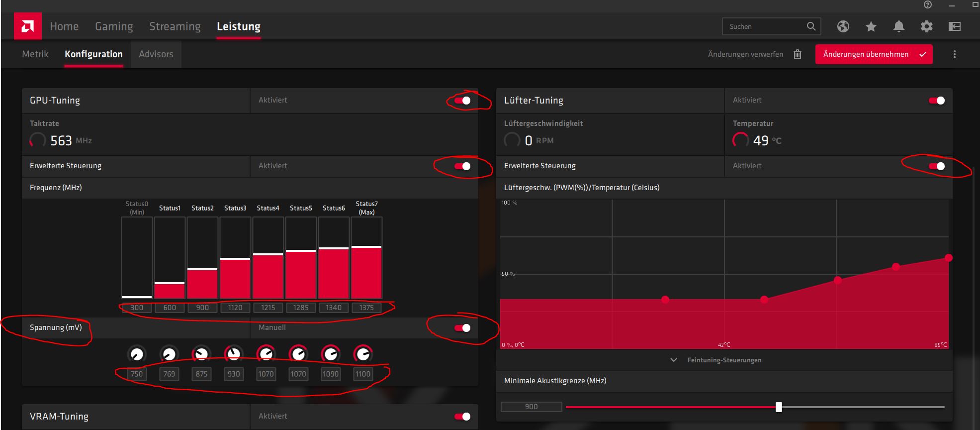Click Änderungen übernehmen button
The width and height of the screenshot is (980, 430).
click(874, 54)
